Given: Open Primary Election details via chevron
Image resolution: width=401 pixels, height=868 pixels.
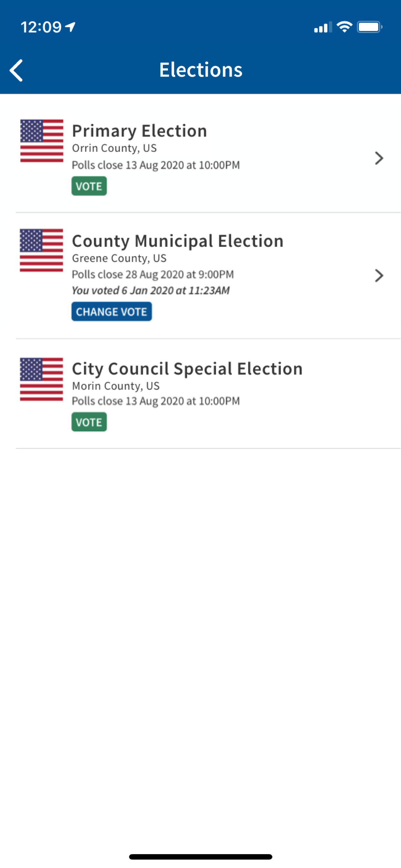Looking at the screenshot, I should coord(379,158).
